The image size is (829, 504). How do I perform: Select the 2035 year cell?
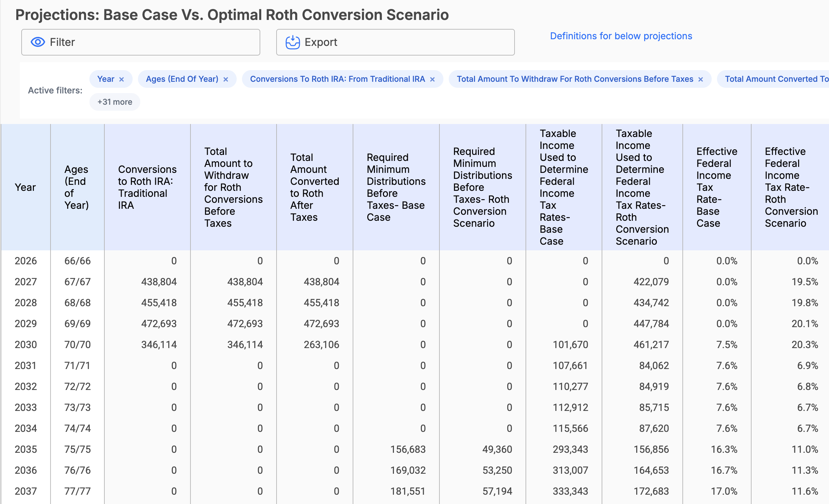click(x=26, y=449)
